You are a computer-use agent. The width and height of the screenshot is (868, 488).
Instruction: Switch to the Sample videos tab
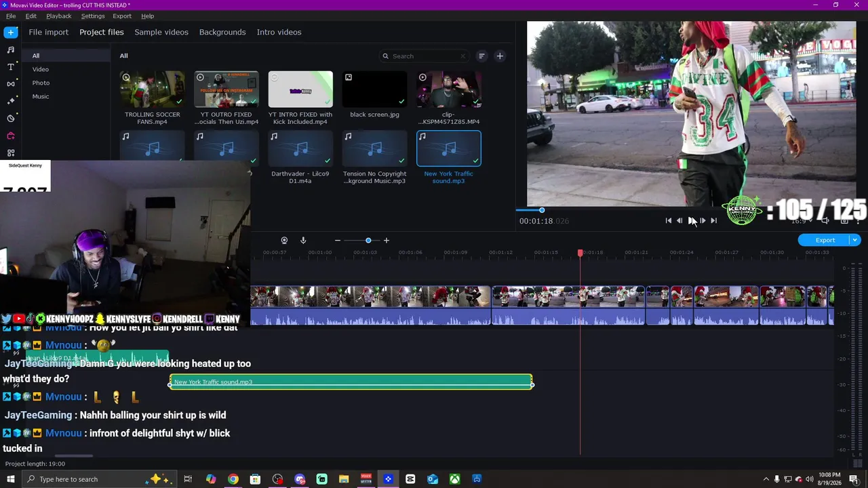tap(161, 32)
